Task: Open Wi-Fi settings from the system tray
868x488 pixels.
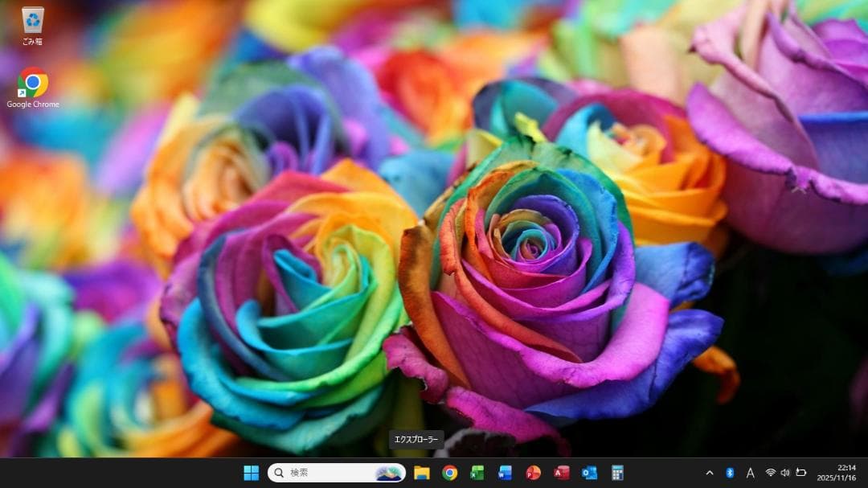Action: (x=771, y=474)
